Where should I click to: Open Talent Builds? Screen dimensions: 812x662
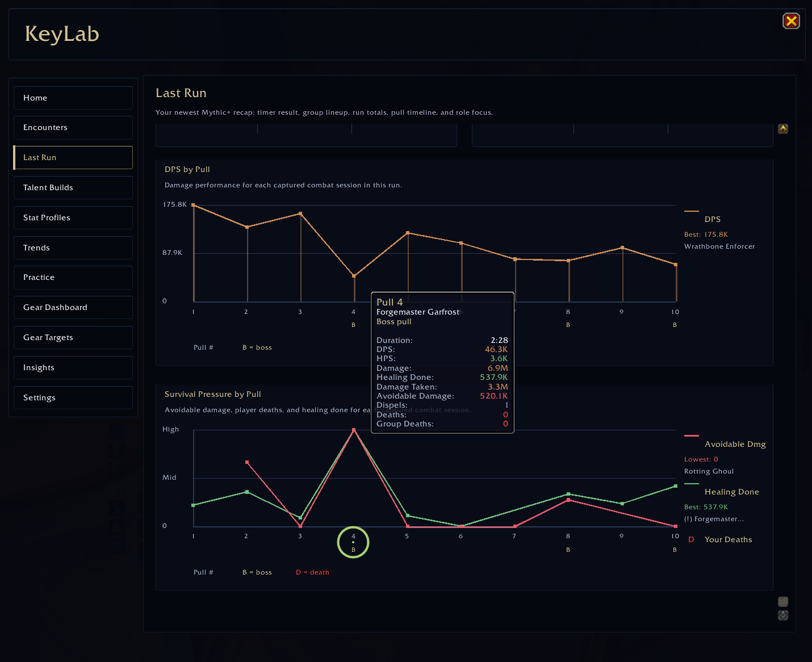tap(73, 187)
